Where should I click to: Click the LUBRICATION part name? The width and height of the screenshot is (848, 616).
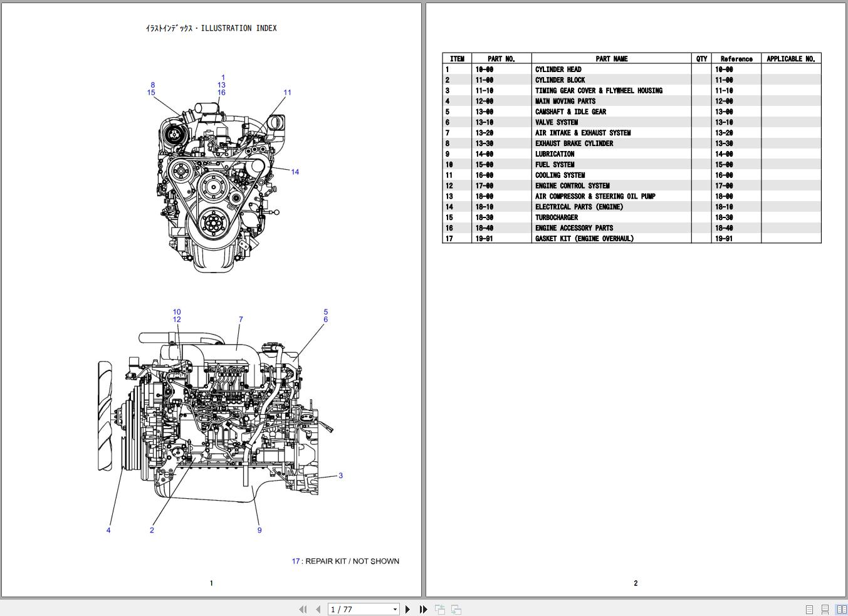coord(555,154)
